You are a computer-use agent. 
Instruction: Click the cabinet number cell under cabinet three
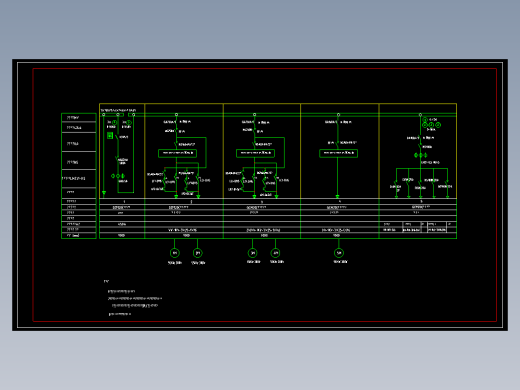click(262, 202)
